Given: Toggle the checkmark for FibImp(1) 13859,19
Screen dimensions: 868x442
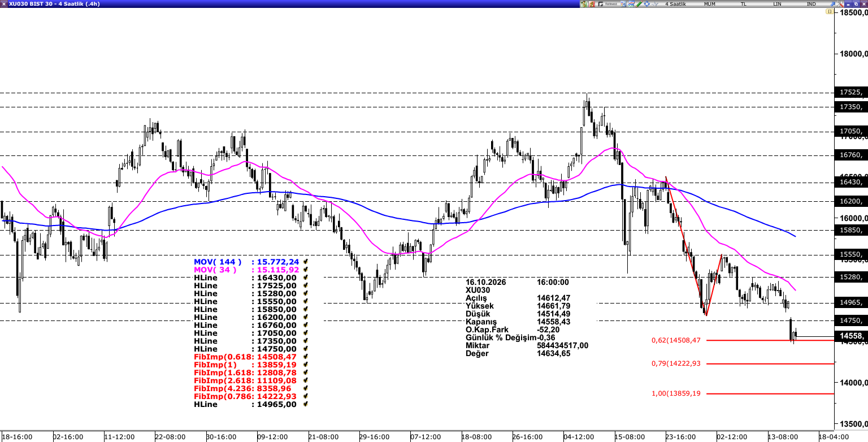Looking at the screenshot, I should tap(306, 365).
